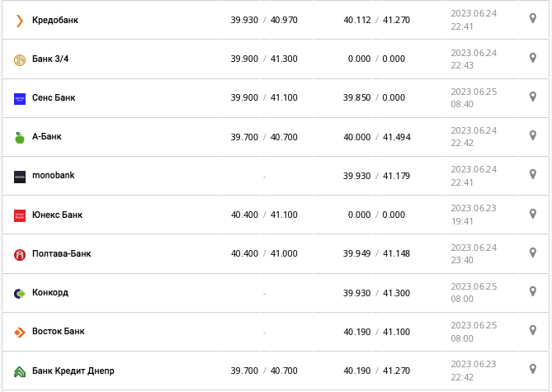Click the monobank black logo icon
This screenshot has height=392, width=552.
(20, 177)
